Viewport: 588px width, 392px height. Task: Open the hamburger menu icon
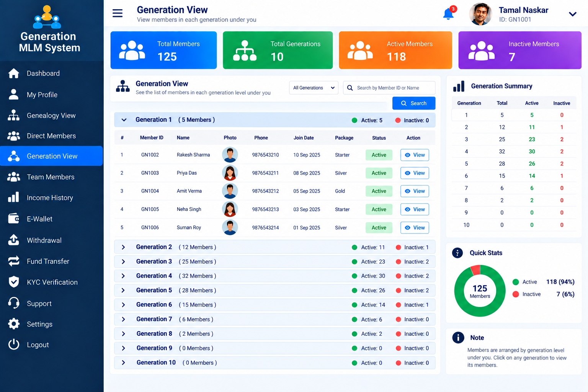click(x=118, y=13)
